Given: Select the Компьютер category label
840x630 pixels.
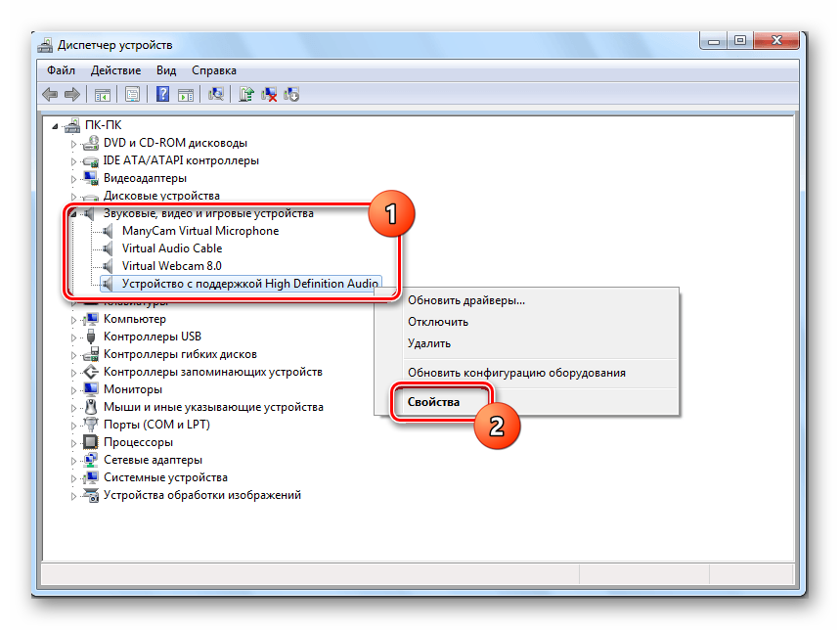Looking at the screenshot, I should coord(135,319).
